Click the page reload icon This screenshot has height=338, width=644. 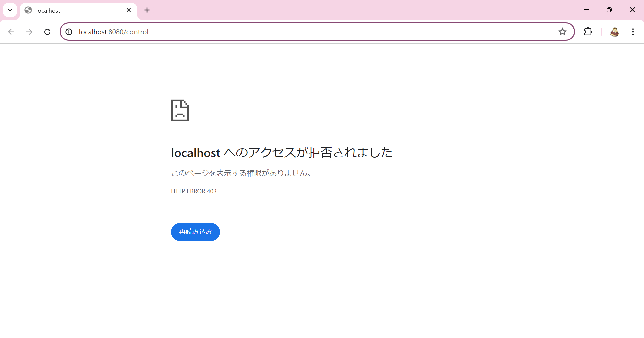pos(47,32)
